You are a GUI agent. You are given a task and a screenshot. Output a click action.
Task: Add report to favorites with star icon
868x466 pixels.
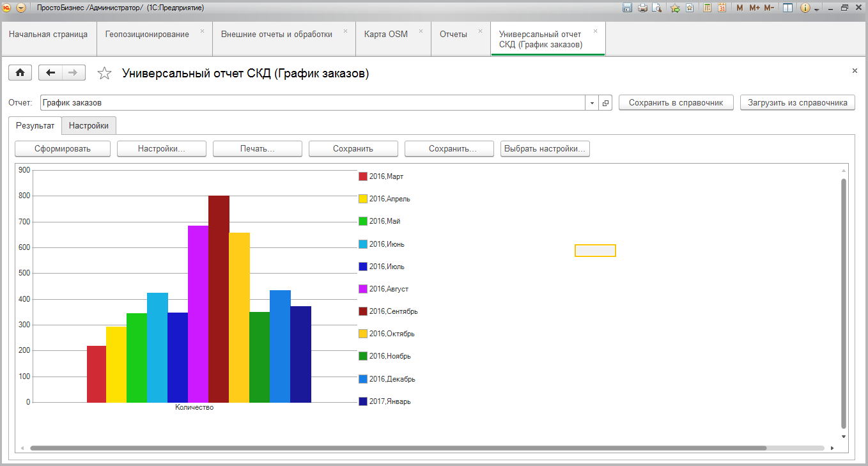tap(104, 74)
